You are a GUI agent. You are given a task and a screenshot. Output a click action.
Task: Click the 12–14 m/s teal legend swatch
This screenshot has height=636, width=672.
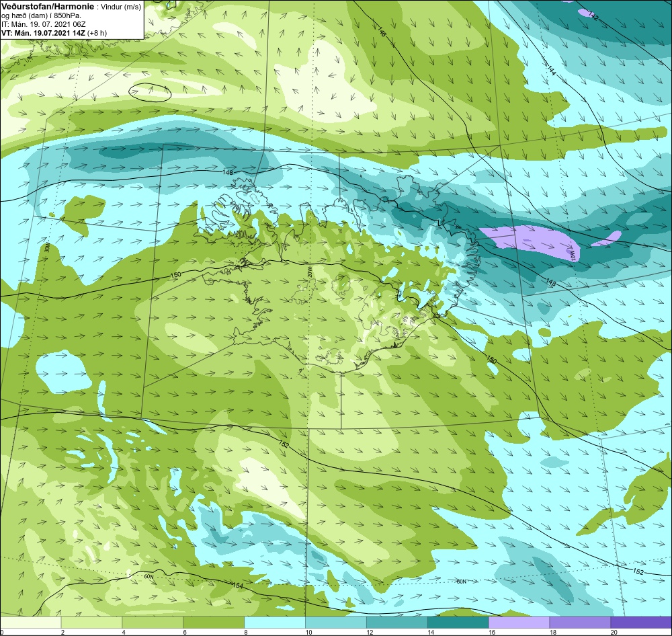point(397,623)
